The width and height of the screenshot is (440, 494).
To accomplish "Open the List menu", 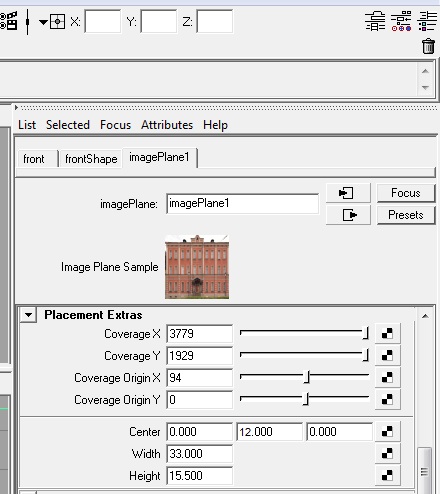I will [x=27, y=125].
